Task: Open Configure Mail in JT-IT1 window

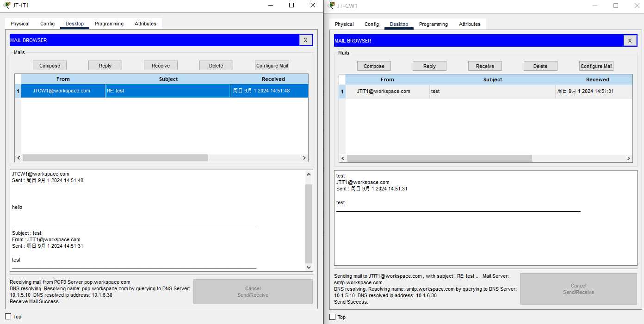Action: point(272,66)
